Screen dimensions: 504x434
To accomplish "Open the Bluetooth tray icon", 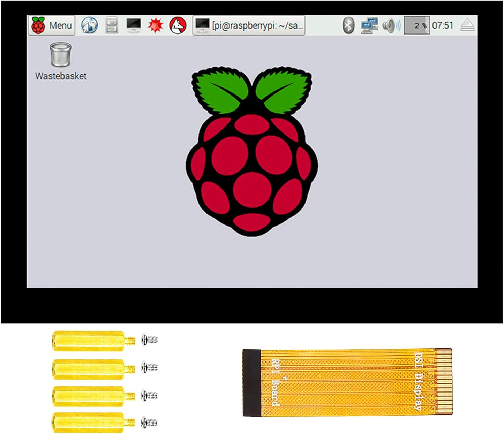I will [348, 25].
